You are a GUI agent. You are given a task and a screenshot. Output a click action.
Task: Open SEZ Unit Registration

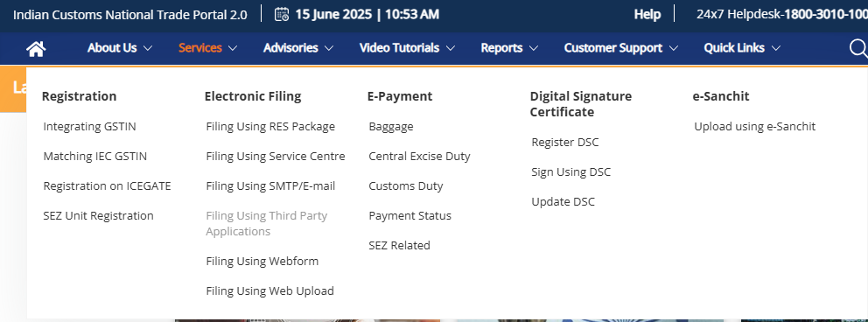[99, 216]
